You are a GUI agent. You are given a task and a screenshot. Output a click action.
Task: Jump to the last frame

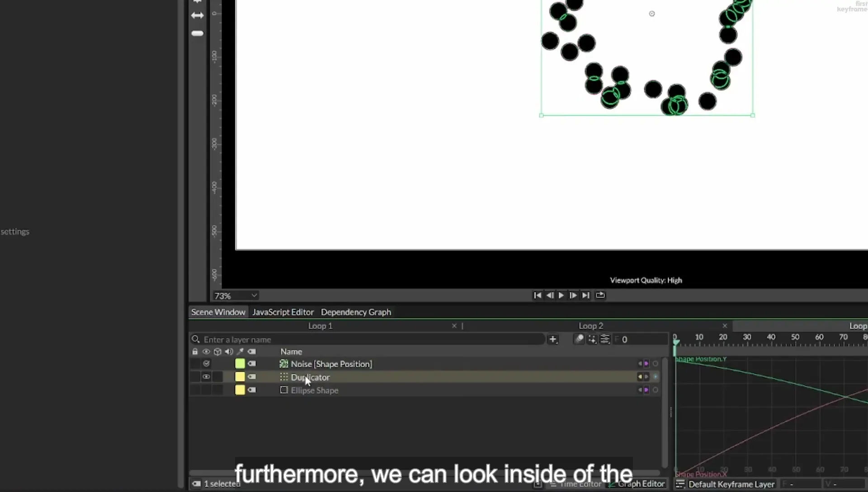pyautogui.click(x=585, y=295)
